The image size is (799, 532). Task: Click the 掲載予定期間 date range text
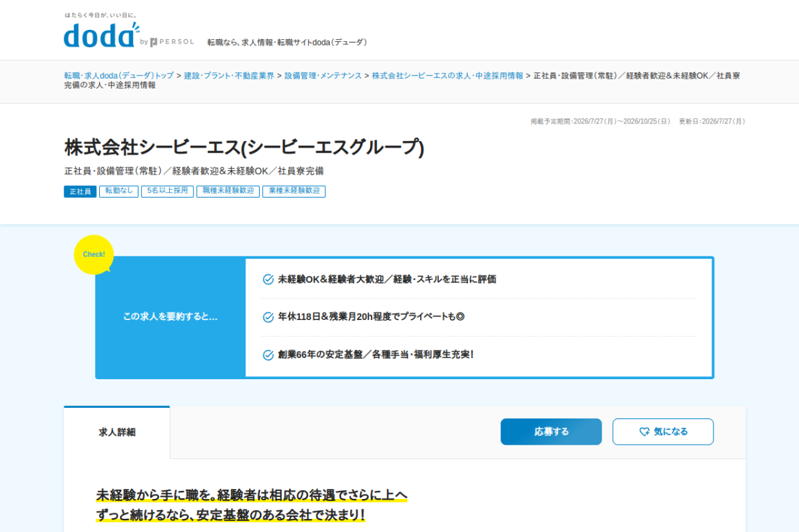tap(600, 122)
